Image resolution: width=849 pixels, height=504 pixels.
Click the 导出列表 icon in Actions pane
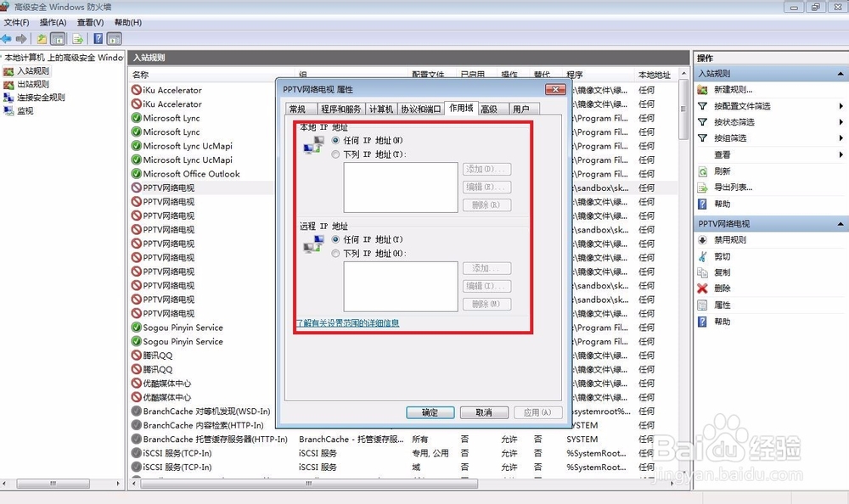pyautogui.click(x=702, y=188)
